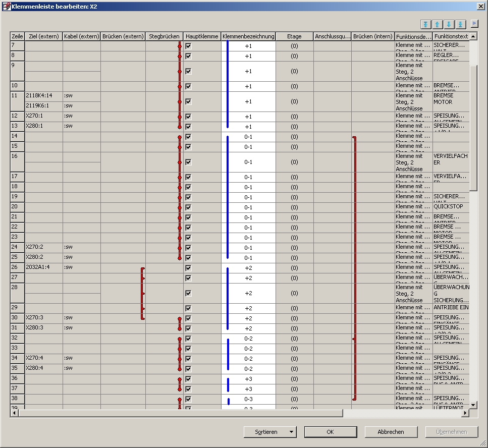
Task: Select target cell X270:3
Action: click(x=44, y=317)
